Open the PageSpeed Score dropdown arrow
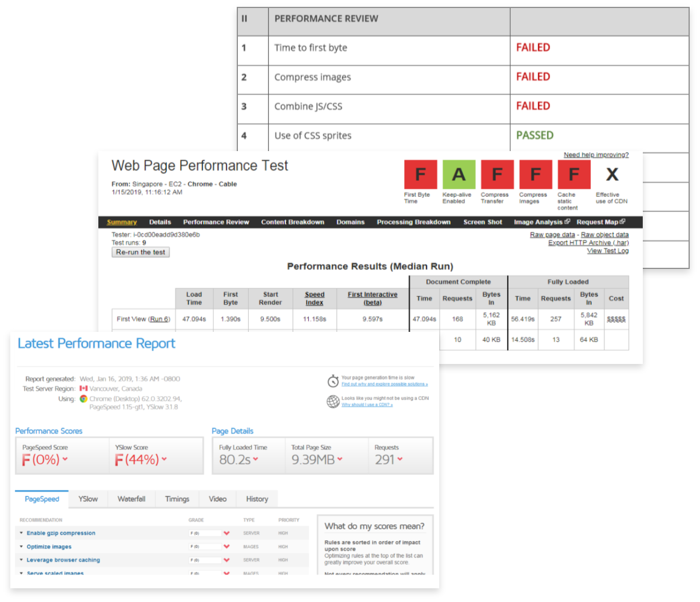The width and height of the screenshot is (700, 602). 65,459
